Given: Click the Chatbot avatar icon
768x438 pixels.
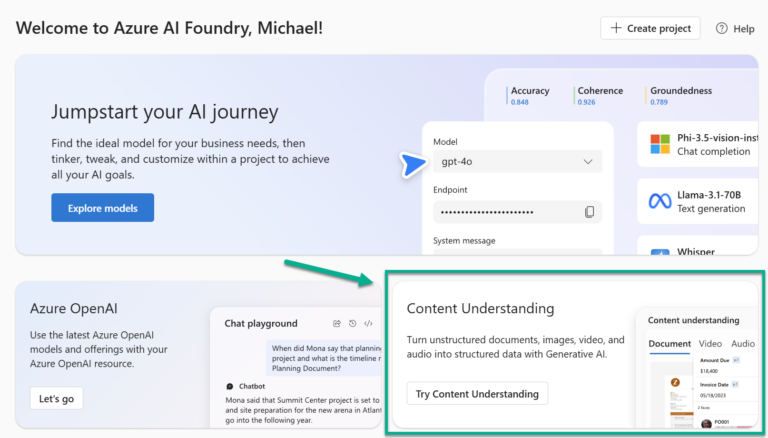Looking at the screenshot, I should [x=230, y=386].
